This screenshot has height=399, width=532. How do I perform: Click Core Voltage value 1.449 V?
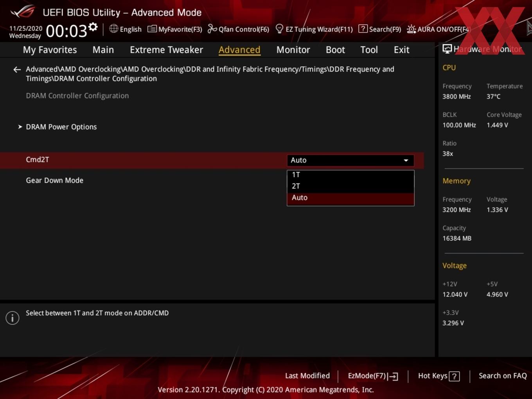tap(497, 125)
